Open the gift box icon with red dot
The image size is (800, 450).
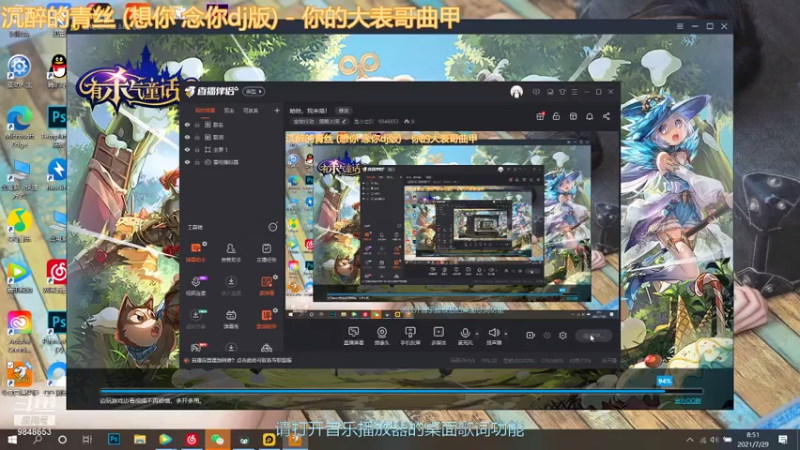coord(540,116)
